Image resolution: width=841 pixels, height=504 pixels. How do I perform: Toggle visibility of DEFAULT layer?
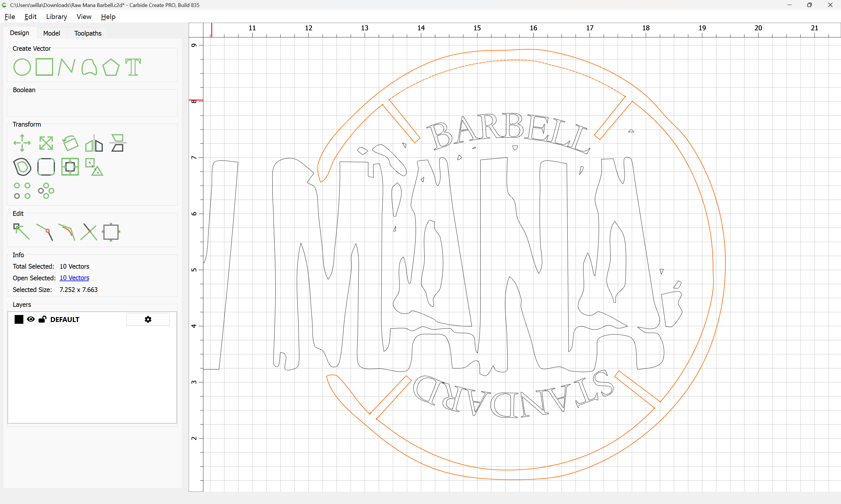coord(31,319)
